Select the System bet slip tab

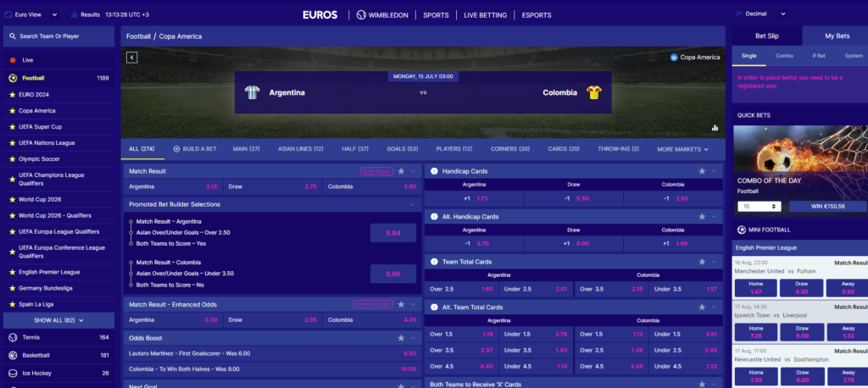853,56
